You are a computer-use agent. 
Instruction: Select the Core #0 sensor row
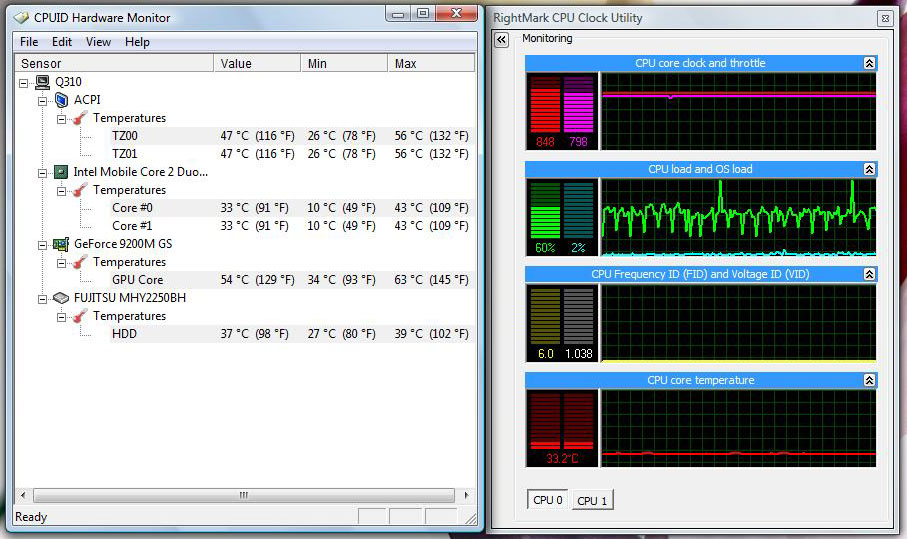tap(293, 208)
